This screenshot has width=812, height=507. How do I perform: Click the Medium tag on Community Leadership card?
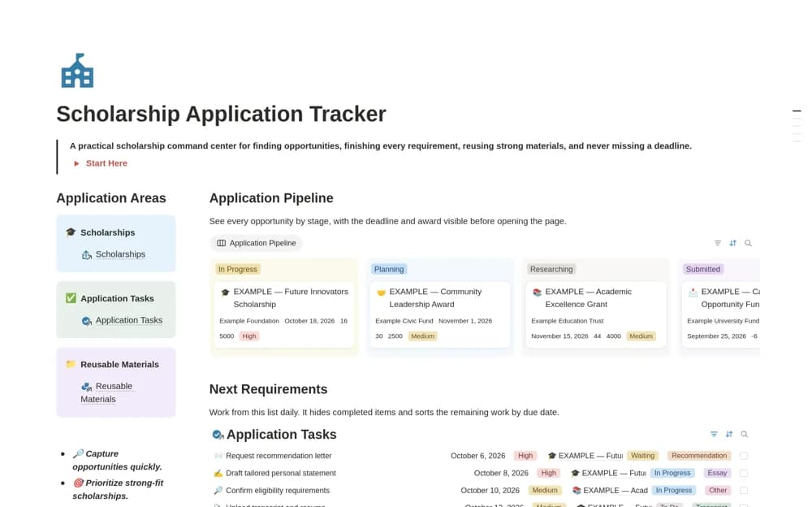[422, 336]
